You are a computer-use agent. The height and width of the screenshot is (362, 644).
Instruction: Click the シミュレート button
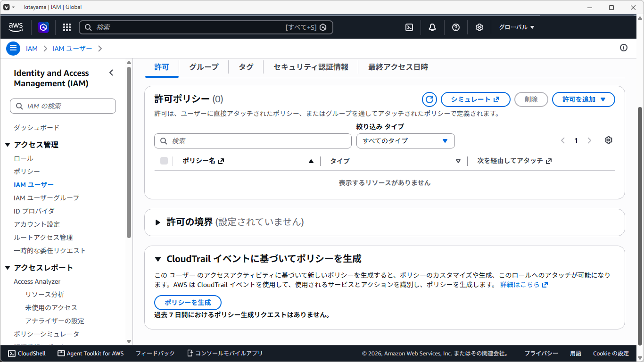point(476,99)
